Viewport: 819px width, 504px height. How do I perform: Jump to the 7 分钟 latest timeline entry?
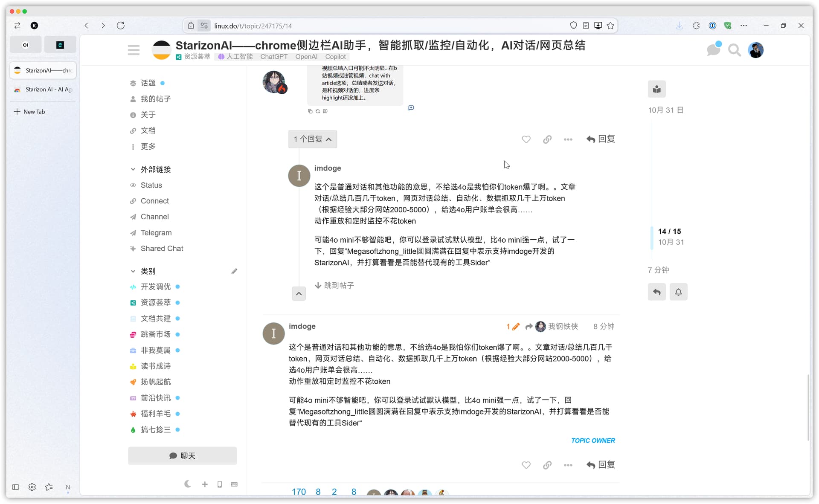(x=658, y=270)
